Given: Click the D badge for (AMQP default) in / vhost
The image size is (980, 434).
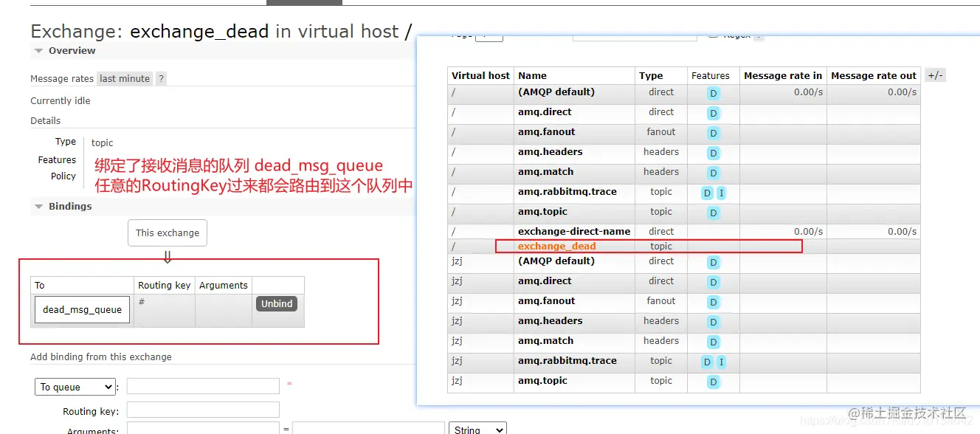Looking at the screenshot, I should point(714,94).
